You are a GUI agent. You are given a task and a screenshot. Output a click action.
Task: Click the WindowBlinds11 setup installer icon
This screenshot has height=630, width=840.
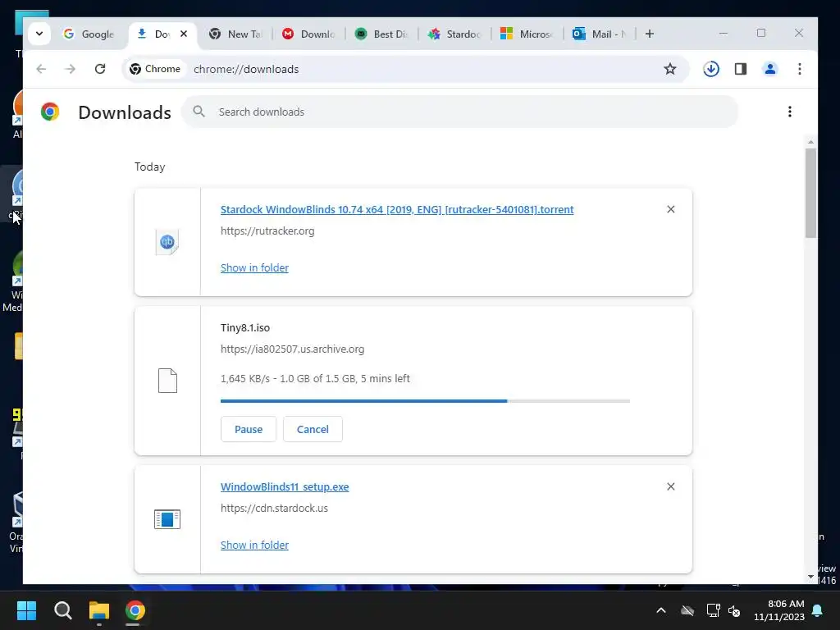167,519
